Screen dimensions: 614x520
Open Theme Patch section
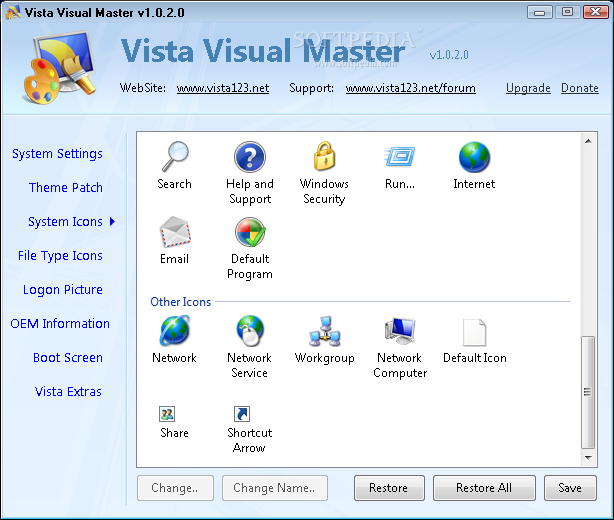(x=66, y=188)
